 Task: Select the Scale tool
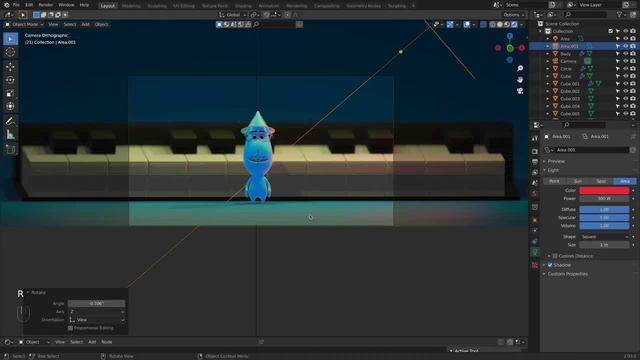point(10,93)
